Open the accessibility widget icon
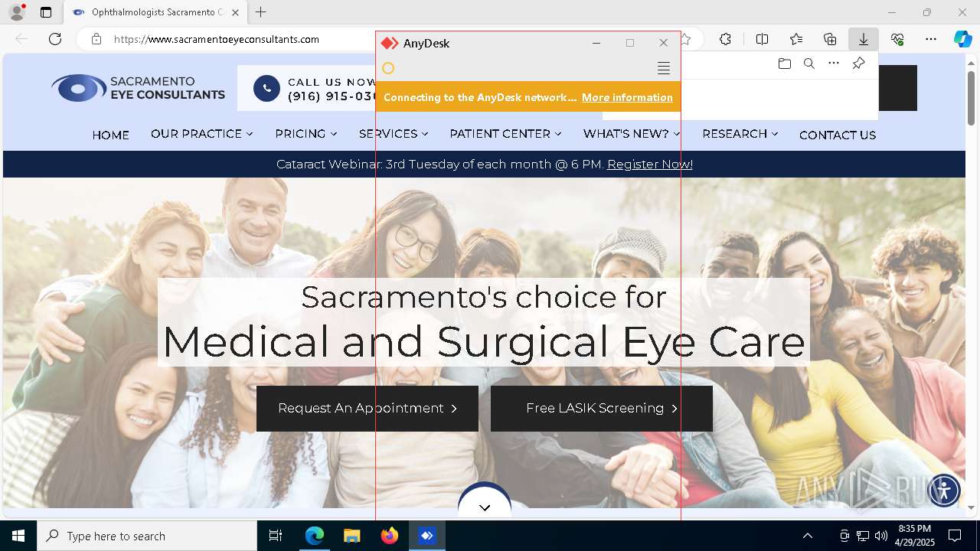Image resolution: width=980 pixels, height=551 pixels. coord(943,490)
